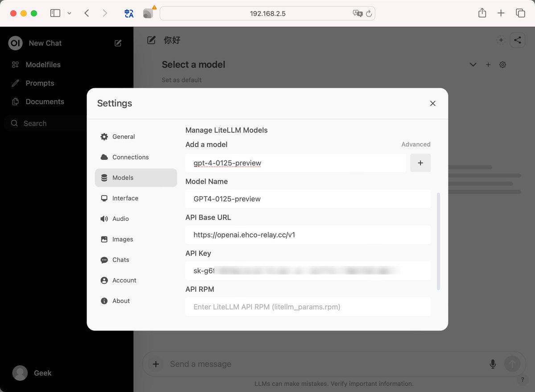Select the Models settings tab

coord(136,178)
